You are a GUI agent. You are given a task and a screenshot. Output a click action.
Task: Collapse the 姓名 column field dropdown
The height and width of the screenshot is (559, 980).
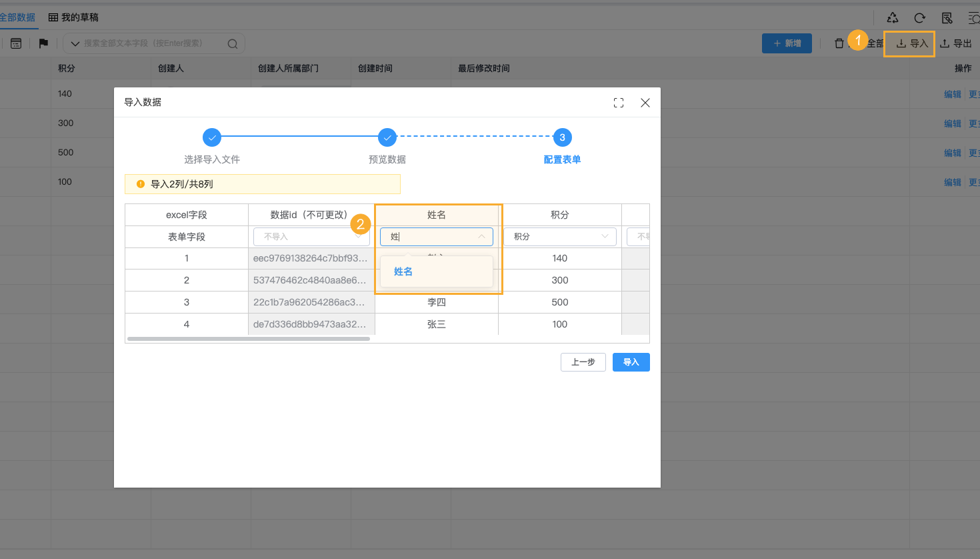[481, 237]
